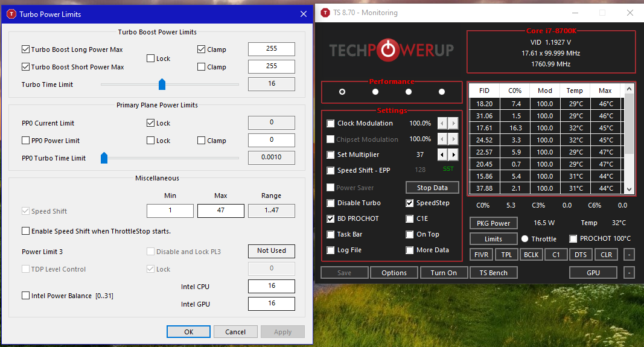Image resolution: width=644 pixels, height=347 pixels.
Task: Check the Clock Modulation checkbox
Action: pyautogui.click(x=331, y=123)
